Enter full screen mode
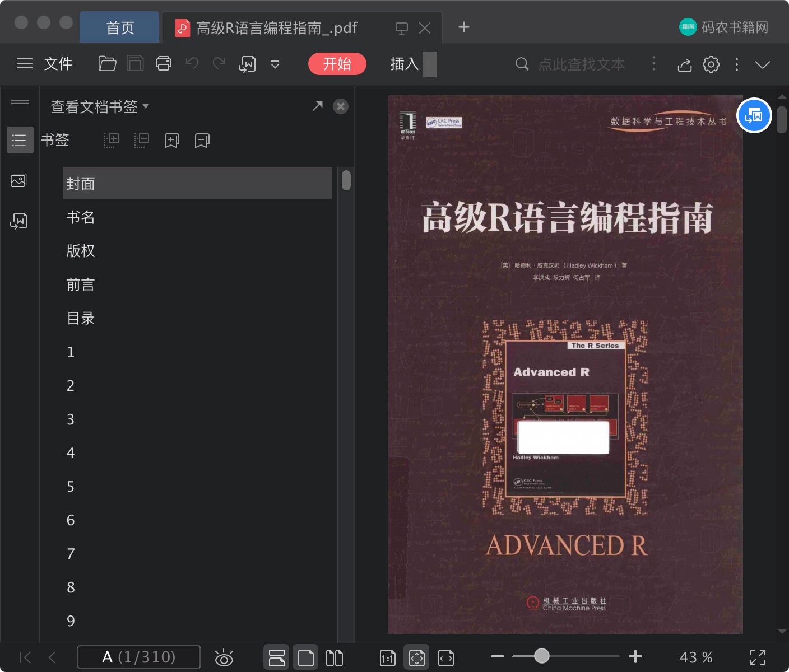This screenshot has width=789, height=672. pyautogui.click(x=758, y=657)
